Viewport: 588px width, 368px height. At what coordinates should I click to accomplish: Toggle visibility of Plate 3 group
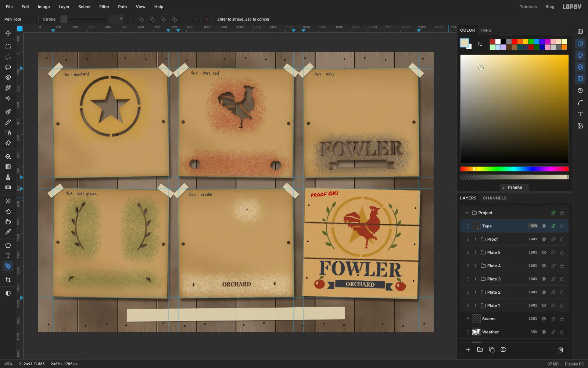[x=544, y=279]
